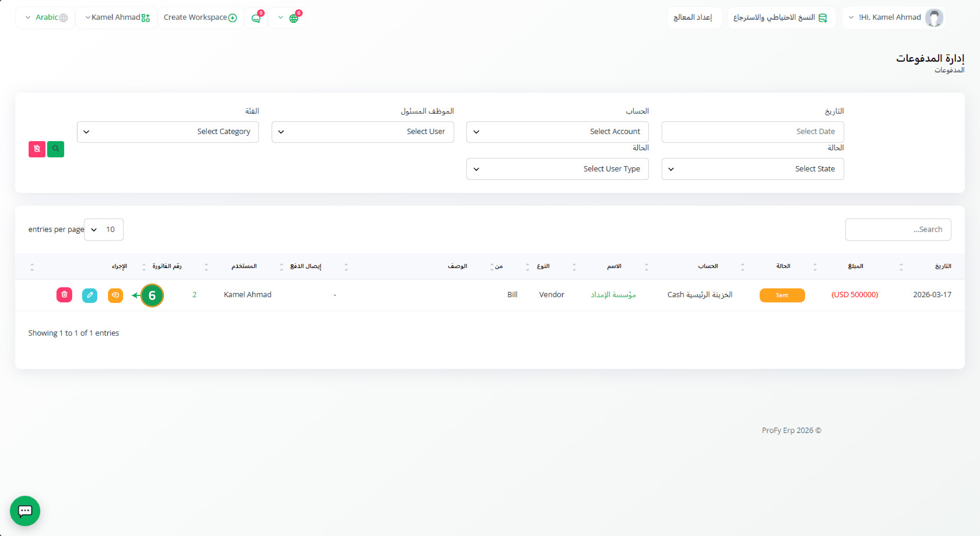Click the table Search field

pos(898,230)
